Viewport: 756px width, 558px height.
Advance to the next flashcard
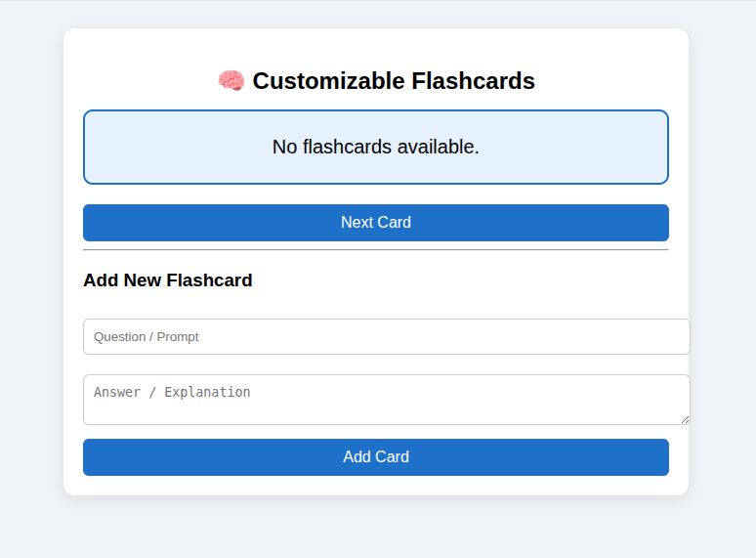376,223
